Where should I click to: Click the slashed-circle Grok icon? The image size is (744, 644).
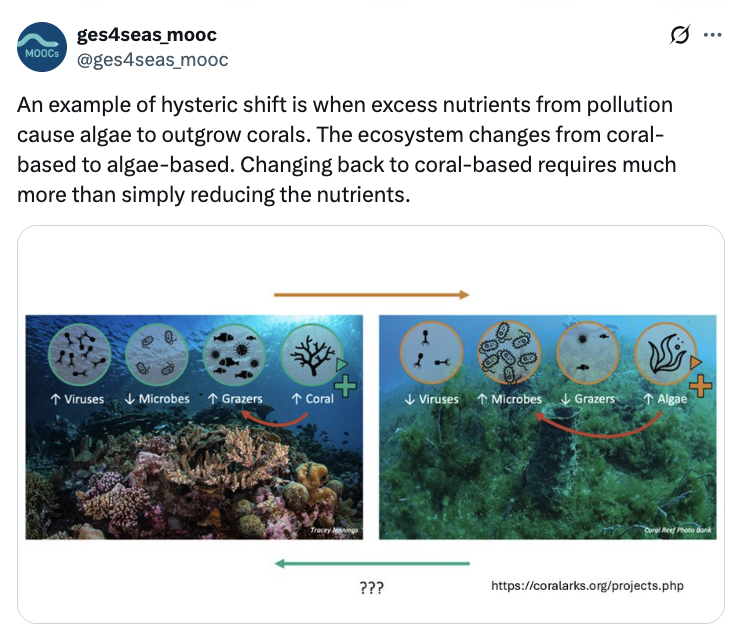coord(679,35)
